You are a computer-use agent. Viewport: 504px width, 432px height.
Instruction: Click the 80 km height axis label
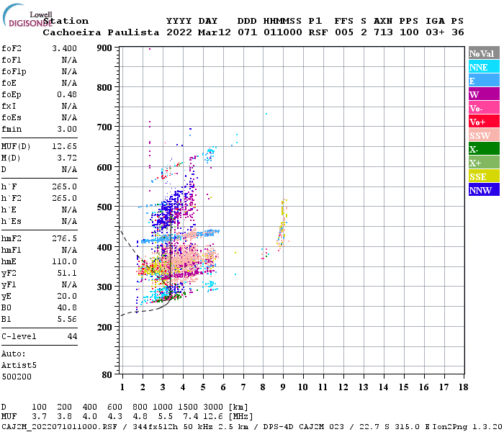107,375
